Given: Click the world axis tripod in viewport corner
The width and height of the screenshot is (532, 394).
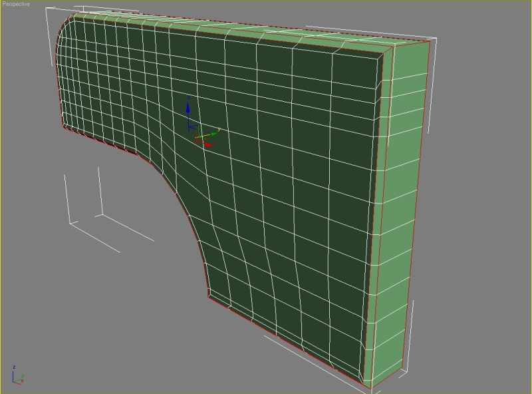Looking at the screenshot, I should pos(16,377).
